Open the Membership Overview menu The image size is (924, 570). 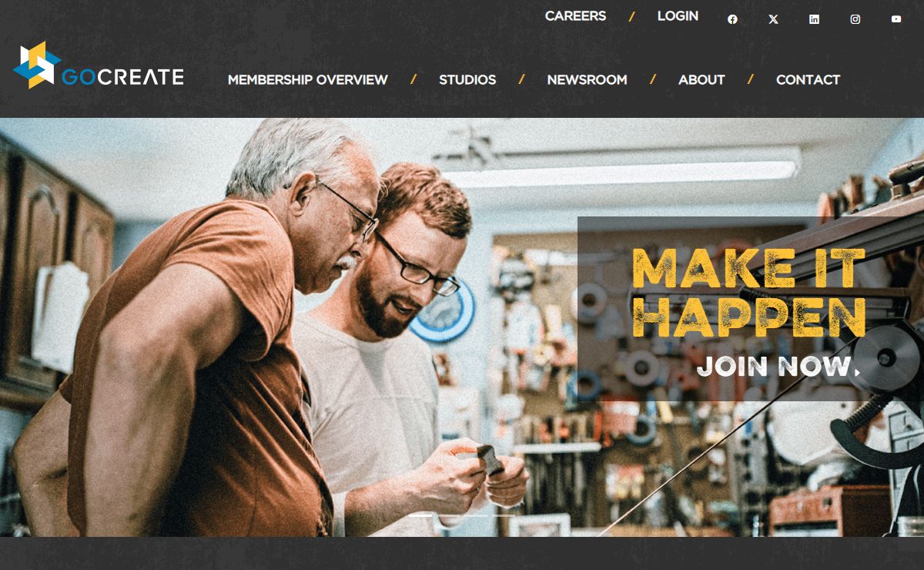click(308, 79)
